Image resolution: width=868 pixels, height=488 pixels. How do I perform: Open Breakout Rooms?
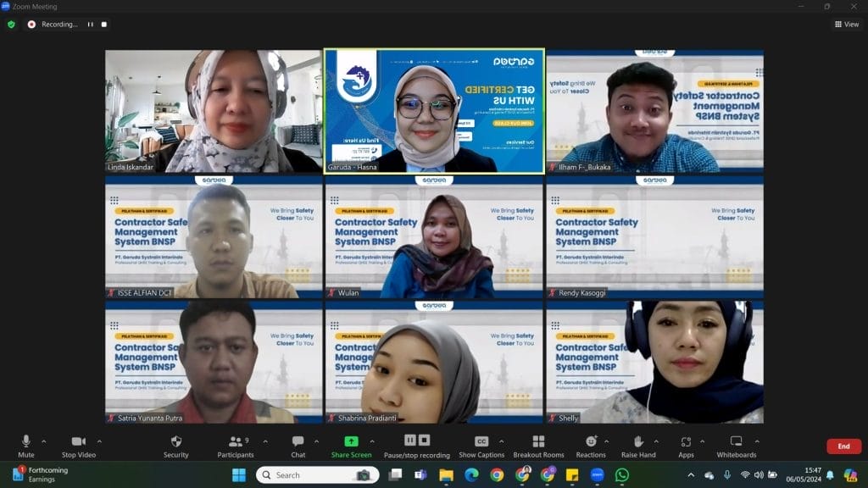(x=538, y=446)
